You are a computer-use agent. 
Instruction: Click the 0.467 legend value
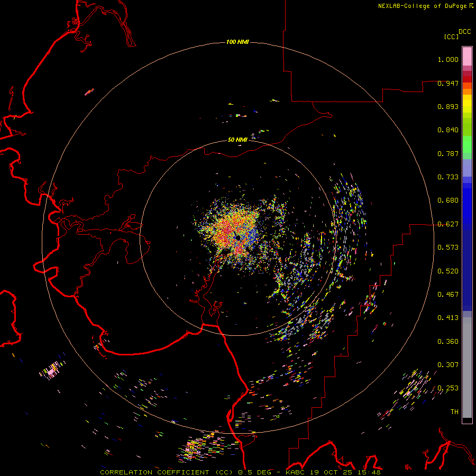448,295
